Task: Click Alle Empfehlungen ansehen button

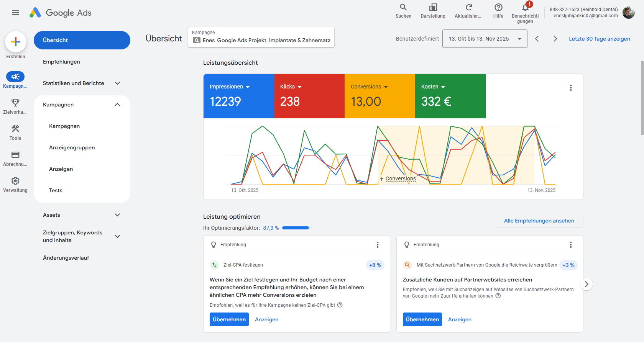Action: tap(539, 221)
